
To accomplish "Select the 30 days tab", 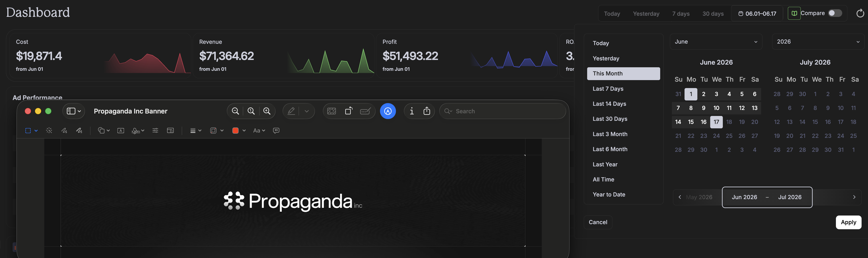I will (713, 14).
